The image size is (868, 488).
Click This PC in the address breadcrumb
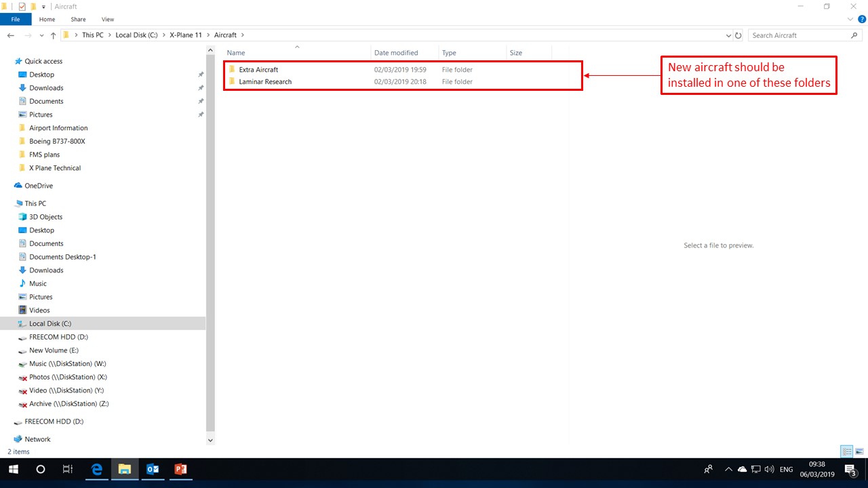[93, 35]
